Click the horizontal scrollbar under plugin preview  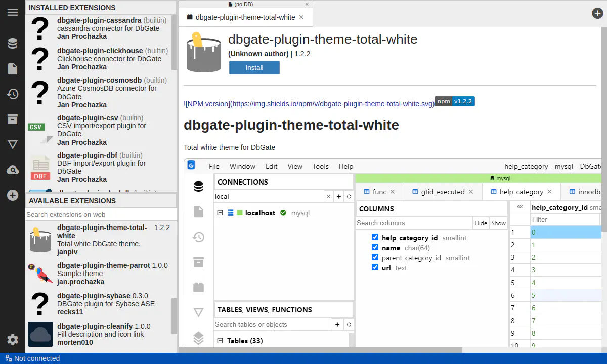pos(324,350)
